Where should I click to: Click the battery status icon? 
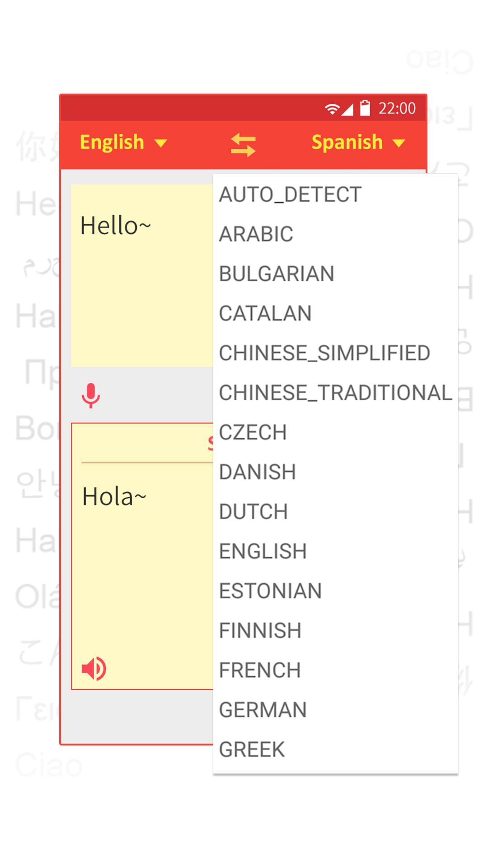point(364,108)
